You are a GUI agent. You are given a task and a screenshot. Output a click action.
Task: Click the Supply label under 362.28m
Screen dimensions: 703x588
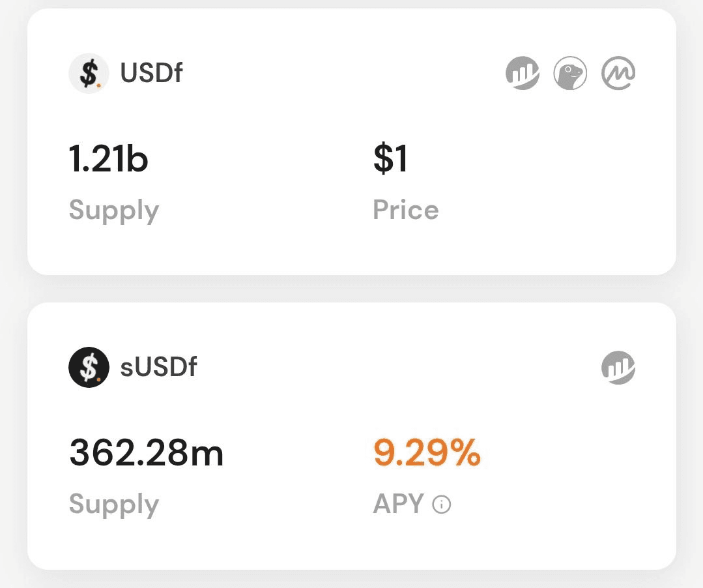tap(114, 505)
